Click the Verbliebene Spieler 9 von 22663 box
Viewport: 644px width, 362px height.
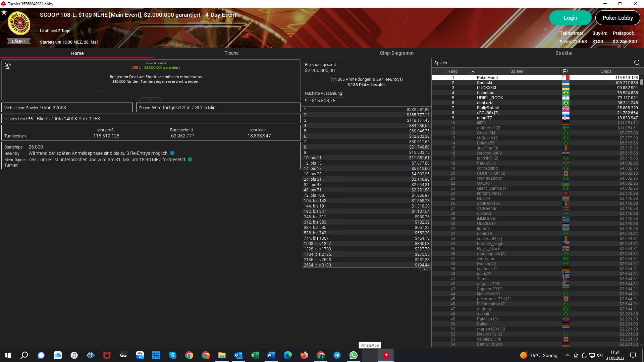(x=67, y=108)
